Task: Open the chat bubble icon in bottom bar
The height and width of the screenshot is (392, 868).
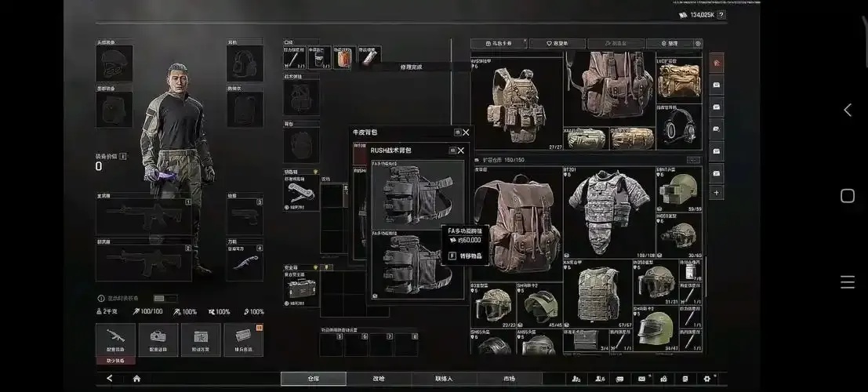Action: [620, 379]
